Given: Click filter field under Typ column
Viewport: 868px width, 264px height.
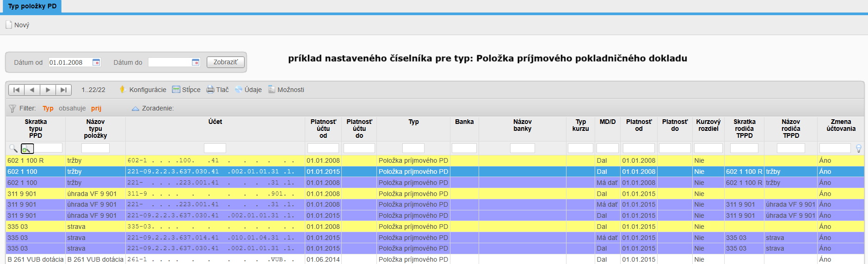Looking at the screenshot, I should point(413,148).
